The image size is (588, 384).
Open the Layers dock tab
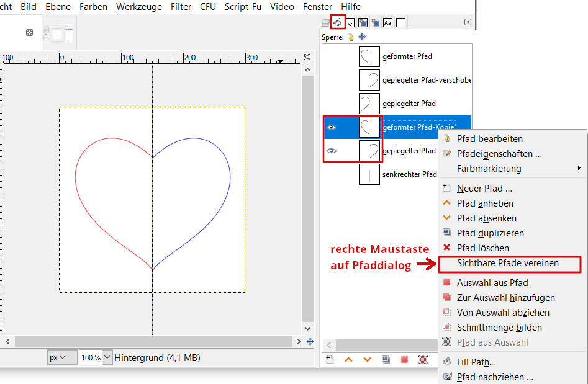tap(325, 23)
